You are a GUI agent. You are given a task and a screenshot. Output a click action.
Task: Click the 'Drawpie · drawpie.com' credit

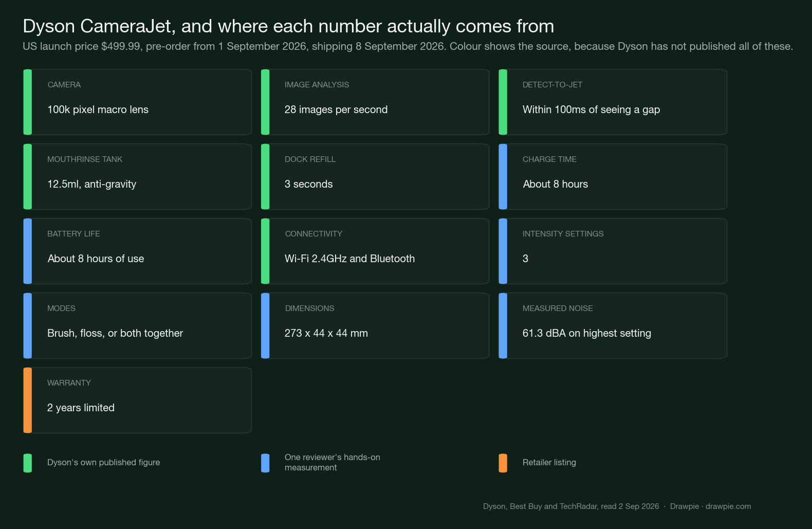[x=711, y=506]
